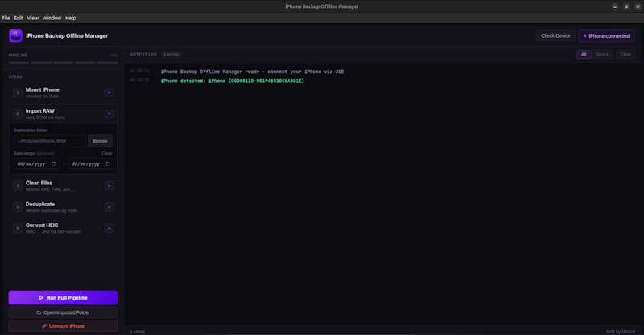Select the Clean Files step title

[x=39, y=183]
